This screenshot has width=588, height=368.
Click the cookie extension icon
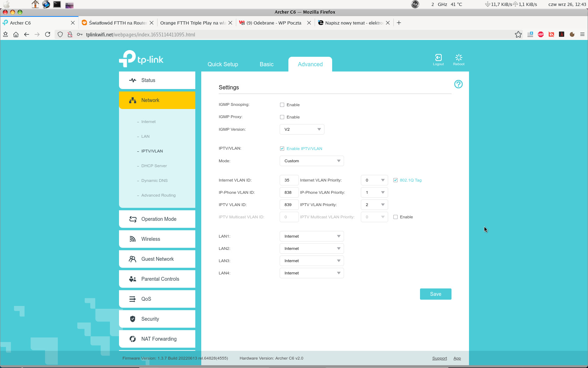click(x=572, y=34)
